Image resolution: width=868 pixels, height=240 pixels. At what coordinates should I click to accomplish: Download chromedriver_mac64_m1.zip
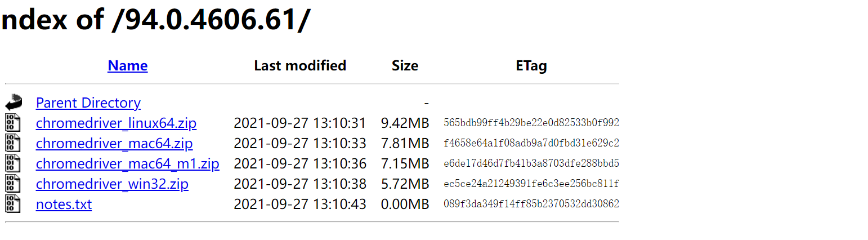(127, 164)
